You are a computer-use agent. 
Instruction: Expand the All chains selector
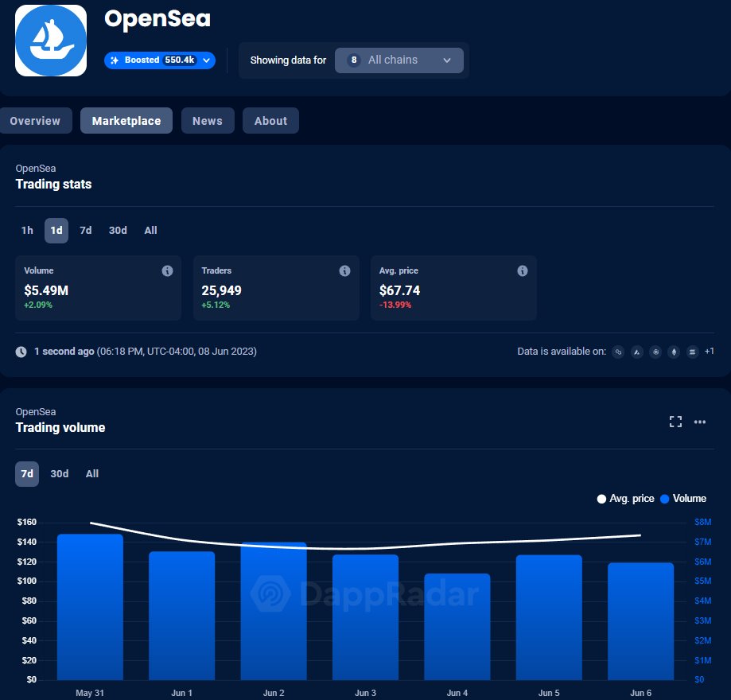point(399,60)
